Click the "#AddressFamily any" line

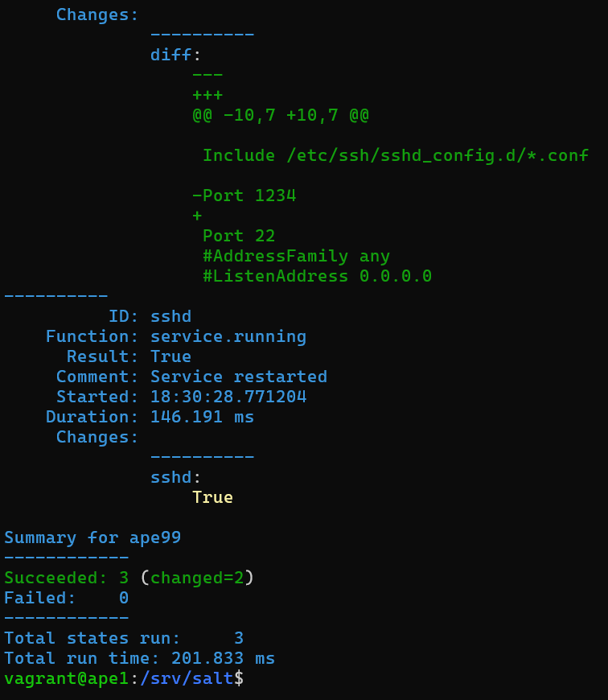296,256
